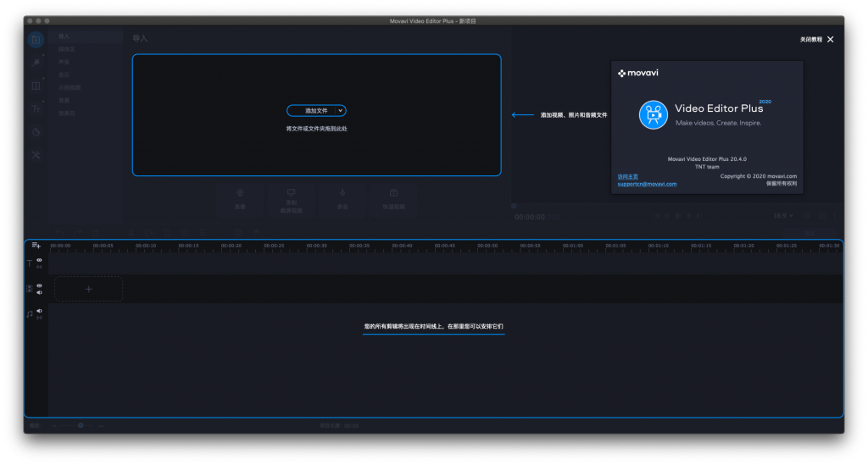Mute the audio track speaker
The image size is (868, 465).
click(39, 311)
